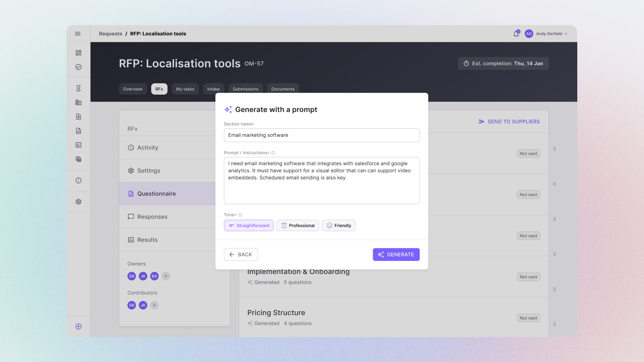Open the checkmark tasks icon in the sidebar
The image size is (644, 362).
tap(78, 67)
